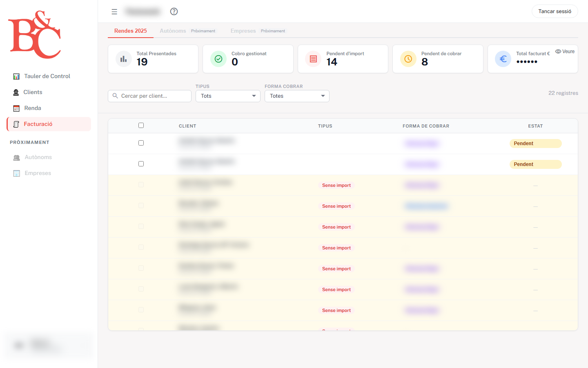This screenshot has height=368, width=588.
Task: Click the Total Presentades bar chart icon
Action: pyautogui.click(x=123, y=59)
